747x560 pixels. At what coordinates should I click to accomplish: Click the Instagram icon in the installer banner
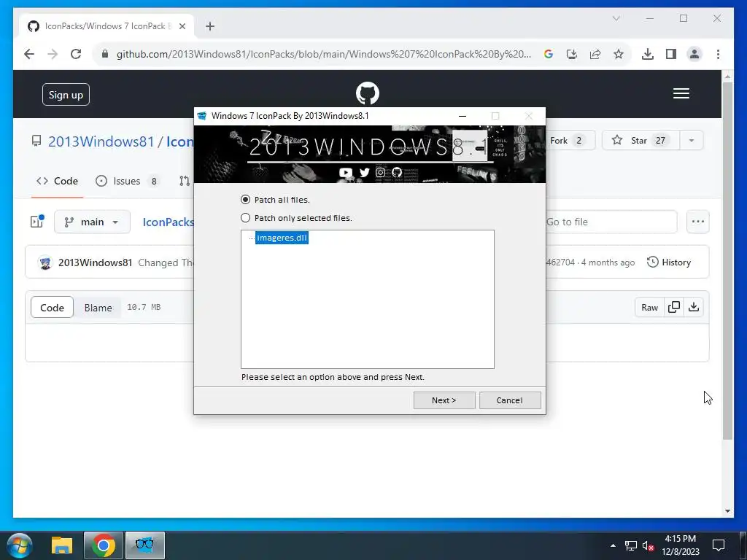pyautogui.click(x=380, y=172)
